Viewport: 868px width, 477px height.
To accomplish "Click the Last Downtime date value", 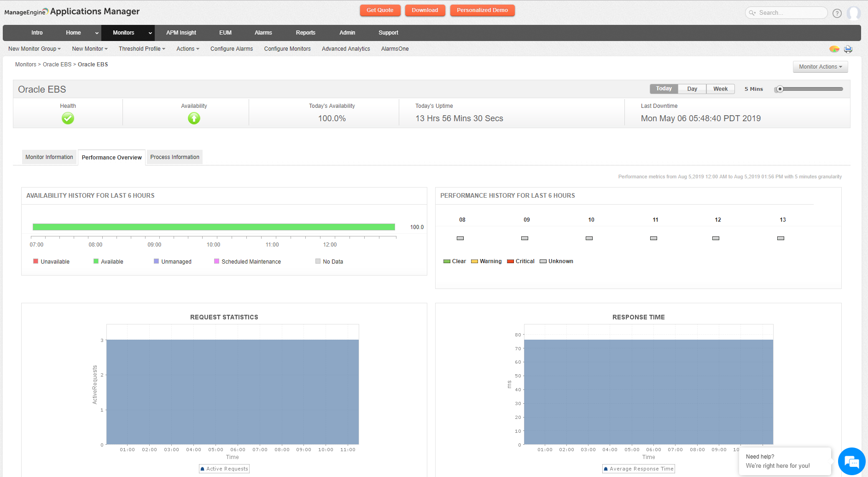I will coord(701,118).
